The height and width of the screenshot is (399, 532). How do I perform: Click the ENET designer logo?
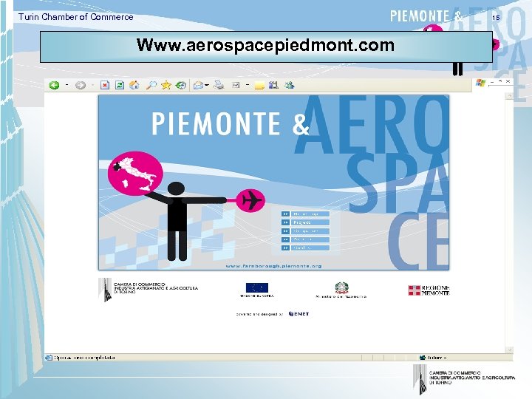tap(299, 314)
